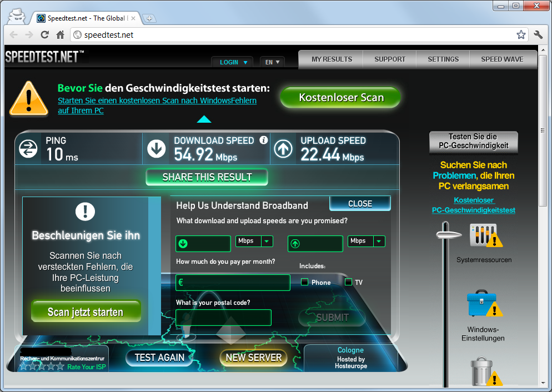Click Hosted by Hosteurope text

click(x=351, y=363)
